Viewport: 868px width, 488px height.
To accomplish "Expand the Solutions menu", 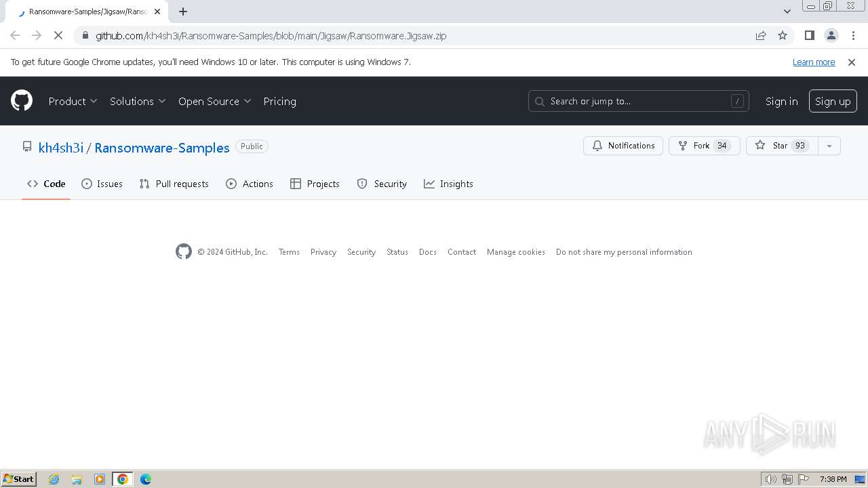I will click(138, 101).
